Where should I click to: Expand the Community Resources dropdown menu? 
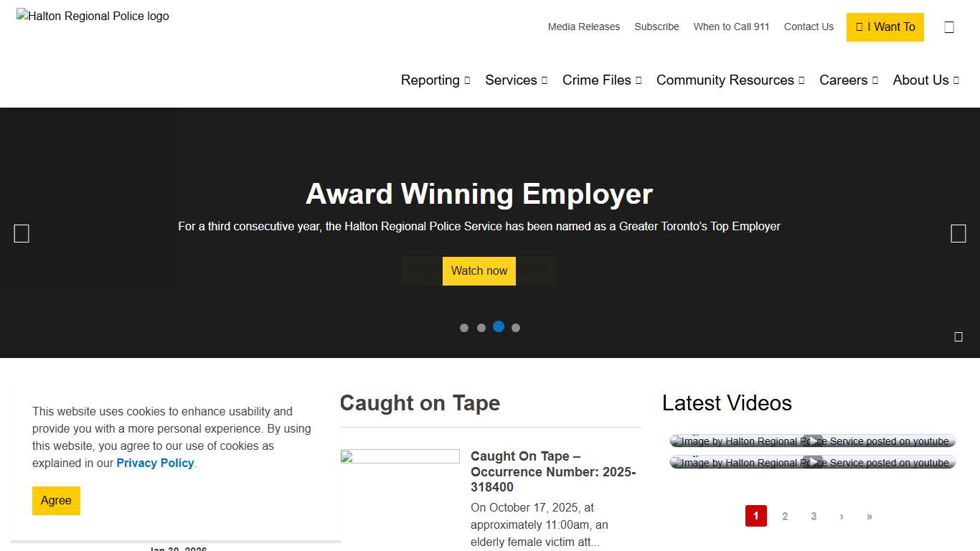pos(730,80)
